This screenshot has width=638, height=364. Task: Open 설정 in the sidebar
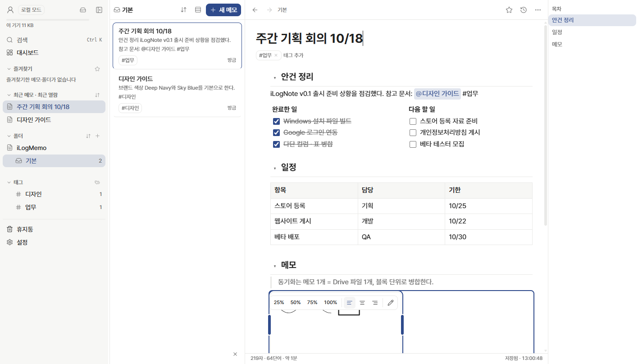tap(54, 242)
